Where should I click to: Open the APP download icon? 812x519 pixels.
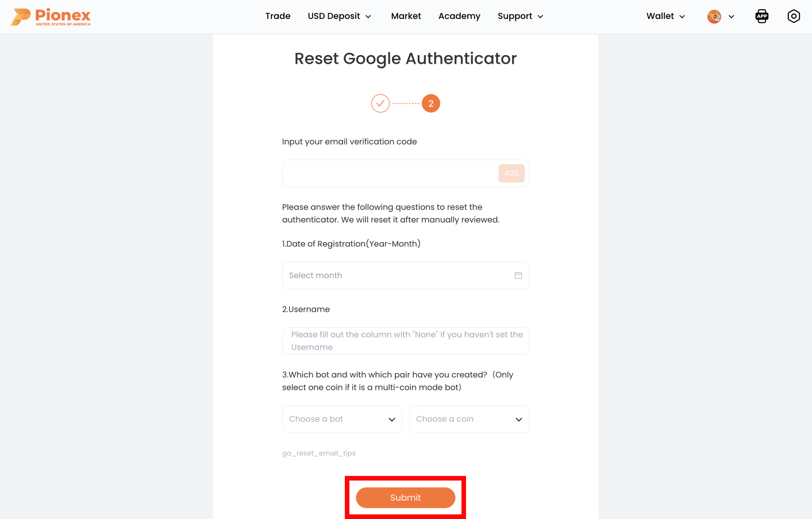pos(761,16)
